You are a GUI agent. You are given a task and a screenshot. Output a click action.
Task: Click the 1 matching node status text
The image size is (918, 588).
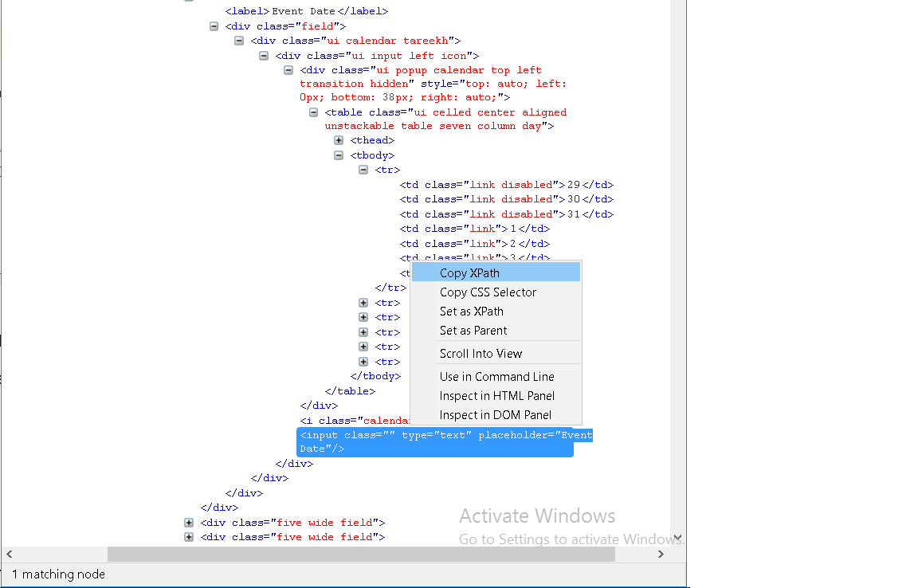(58, 574)
